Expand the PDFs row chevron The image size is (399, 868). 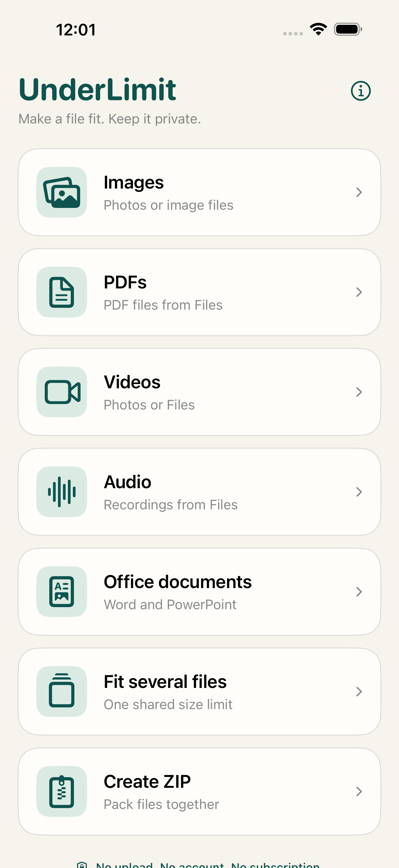click(359, 292)
